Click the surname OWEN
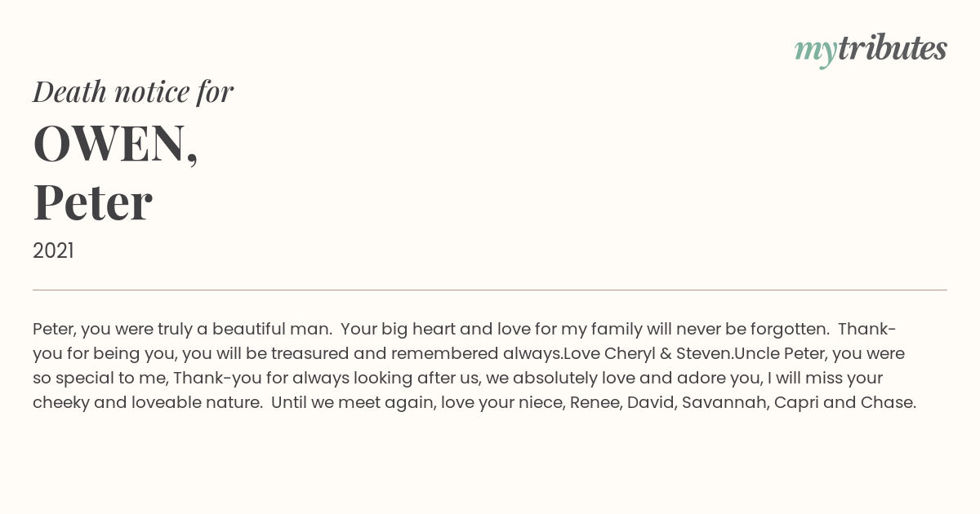Screen dimensions: 980x514 (x=115, y=143)
